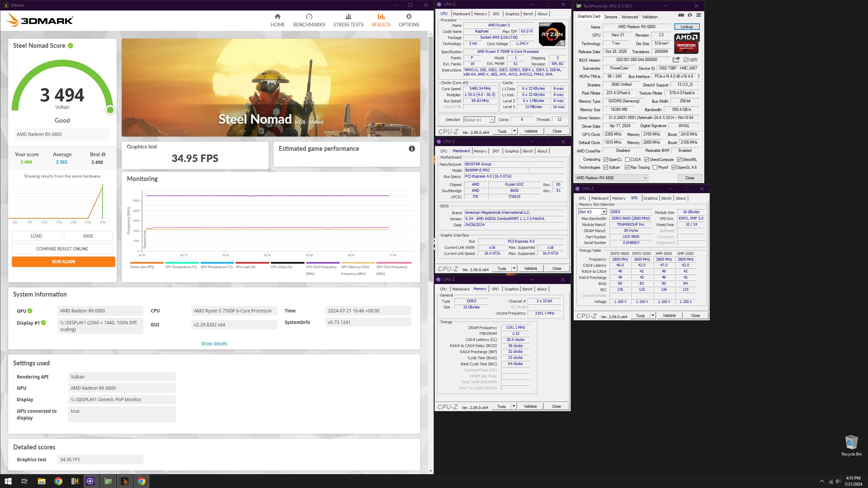Image resolution: width=868 pixels, height=488 pixels.
Task: Click the Show details link
Action: (214, 344)
